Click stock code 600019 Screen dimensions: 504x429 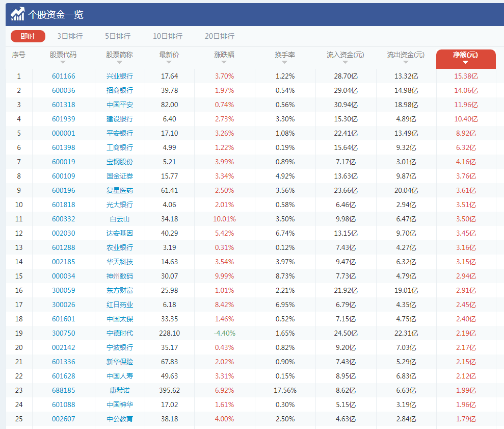pos(64,162)
